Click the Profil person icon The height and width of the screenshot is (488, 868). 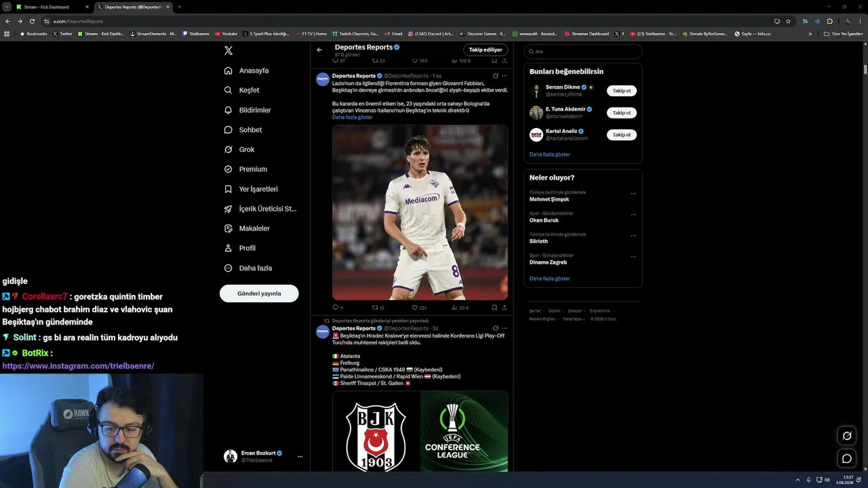pos(229,248)
